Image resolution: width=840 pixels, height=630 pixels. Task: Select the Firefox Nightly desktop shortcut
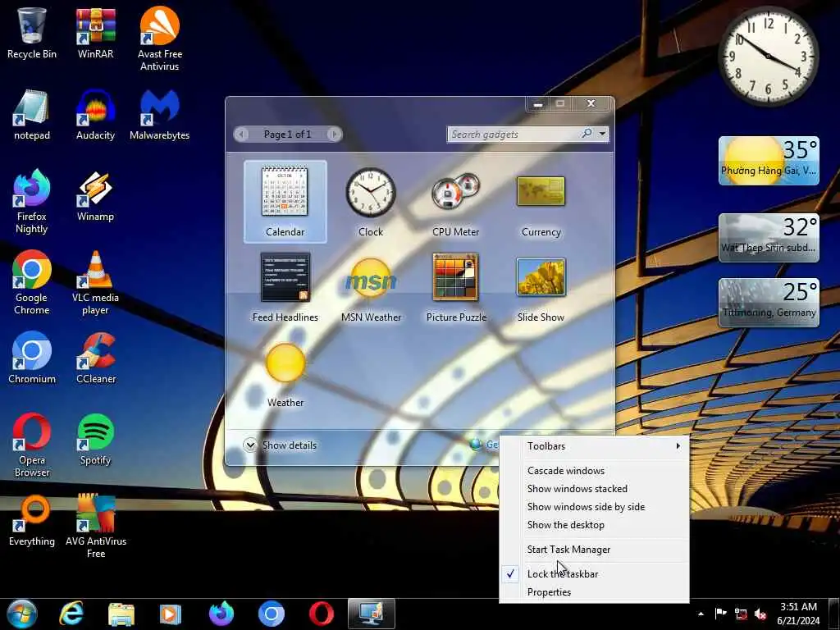point(32,201)
